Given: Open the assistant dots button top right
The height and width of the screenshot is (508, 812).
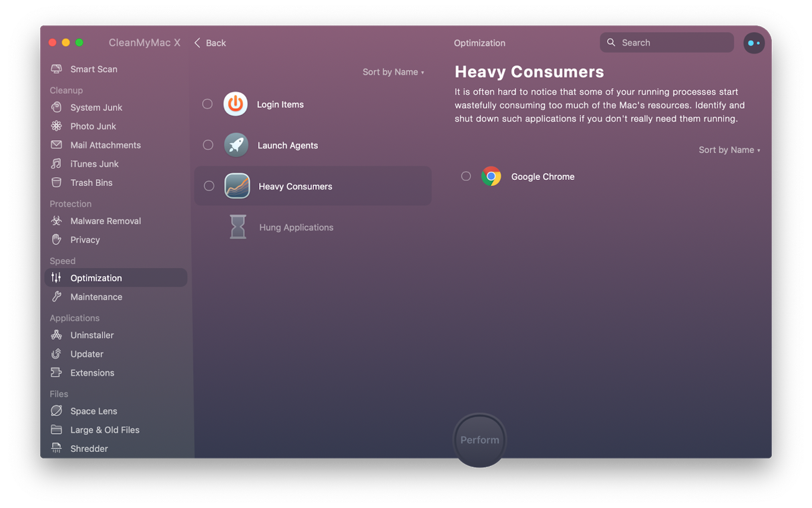Looking at the screenshot, I should coord(754,43).
